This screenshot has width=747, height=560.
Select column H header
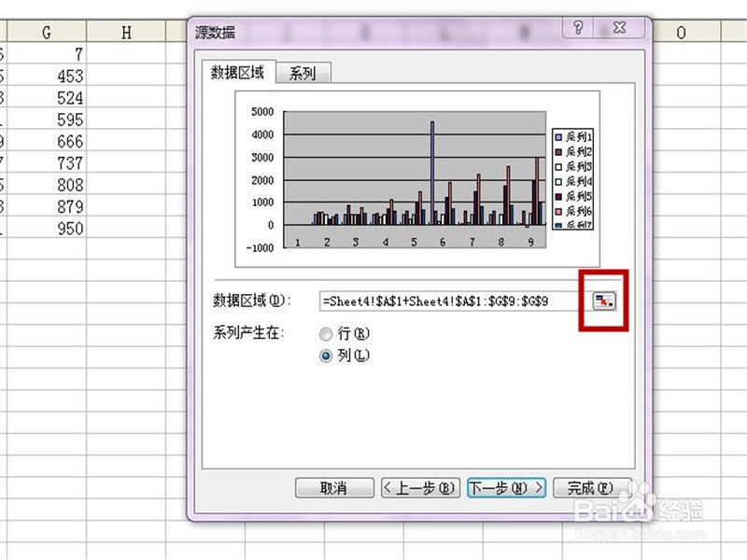click(x=126, y=32)
